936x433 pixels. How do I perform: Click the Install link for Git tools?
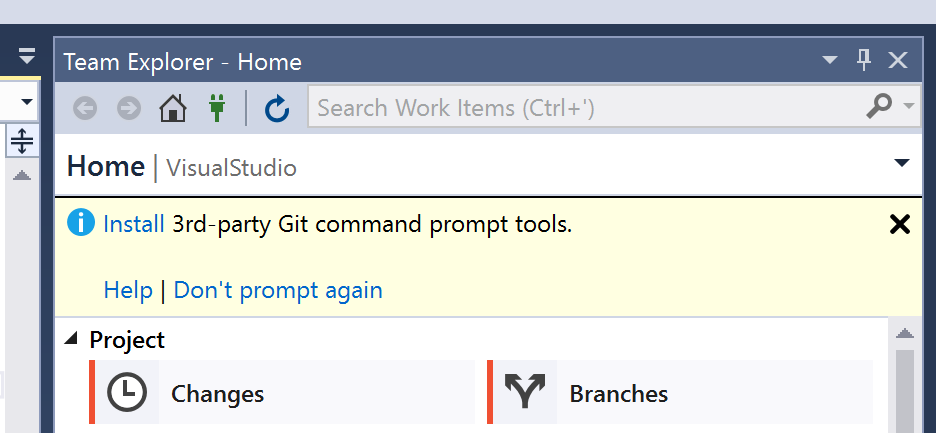click(x=134, y=225)
